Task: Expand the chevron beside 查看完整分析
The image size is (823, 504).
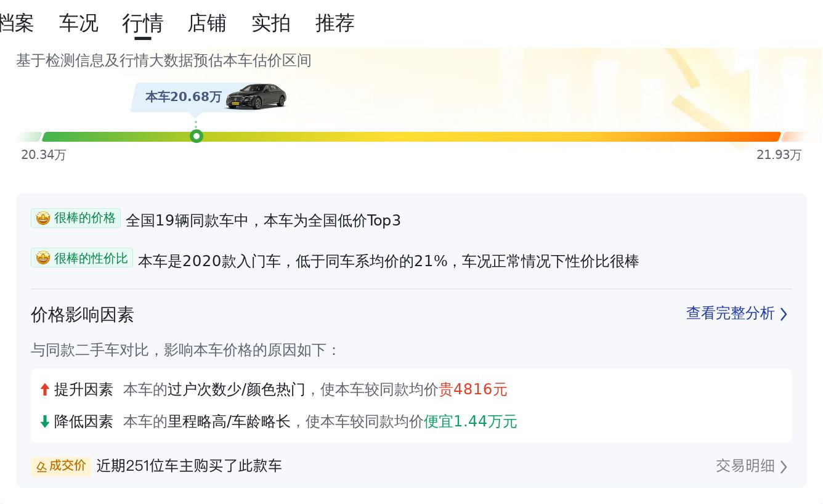Action: click(x=784, y=314)
